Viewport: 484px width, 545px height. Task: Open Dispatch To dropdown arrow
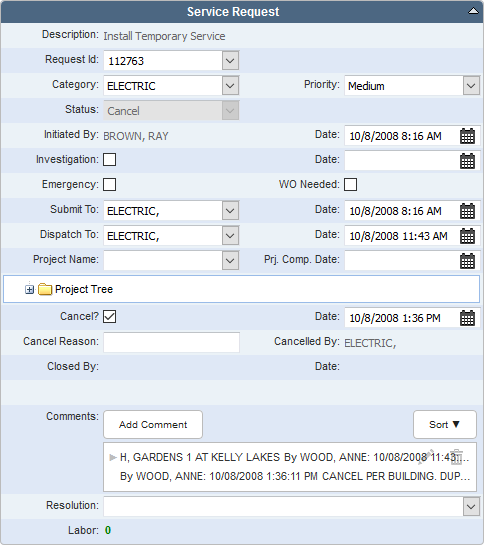click(x=230, y=236)
